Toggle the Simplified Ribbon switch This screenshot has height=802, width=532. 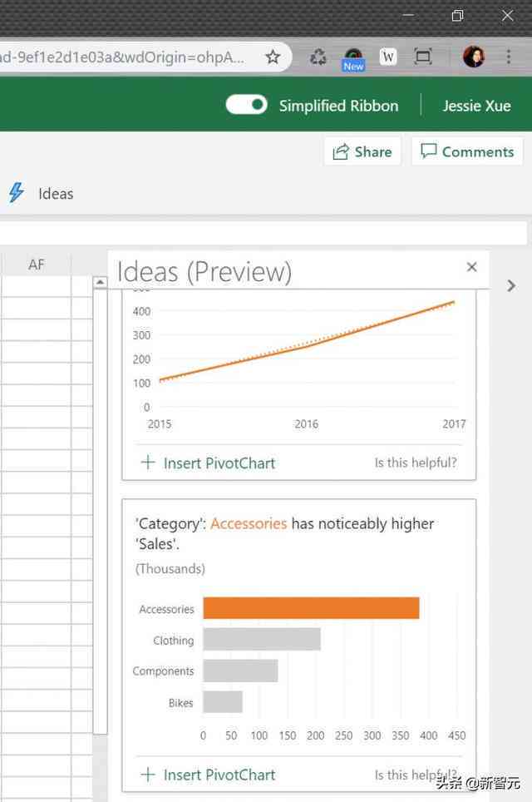pyautogui.click(x=246, y=105)
